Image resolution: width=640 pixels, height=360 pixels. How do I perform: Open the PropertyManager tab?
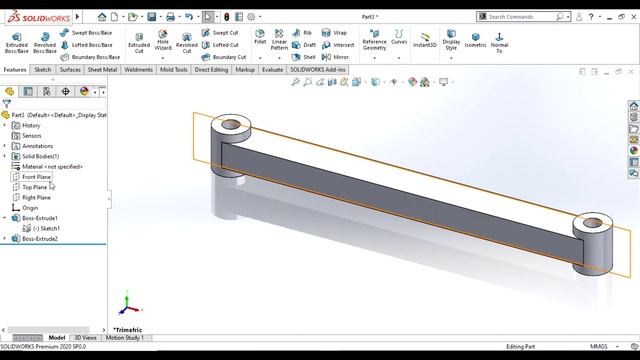tap(28, 91)
